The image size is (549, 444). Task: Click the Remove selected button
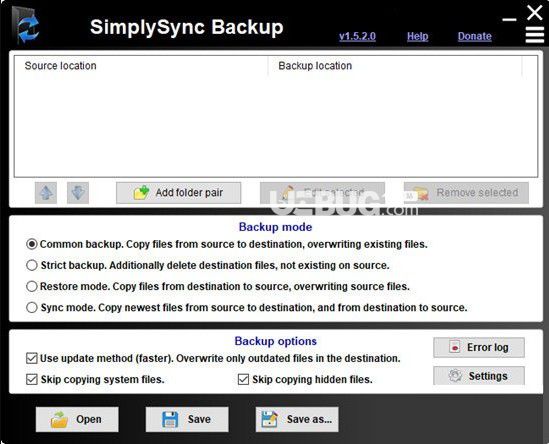point(466,193)
